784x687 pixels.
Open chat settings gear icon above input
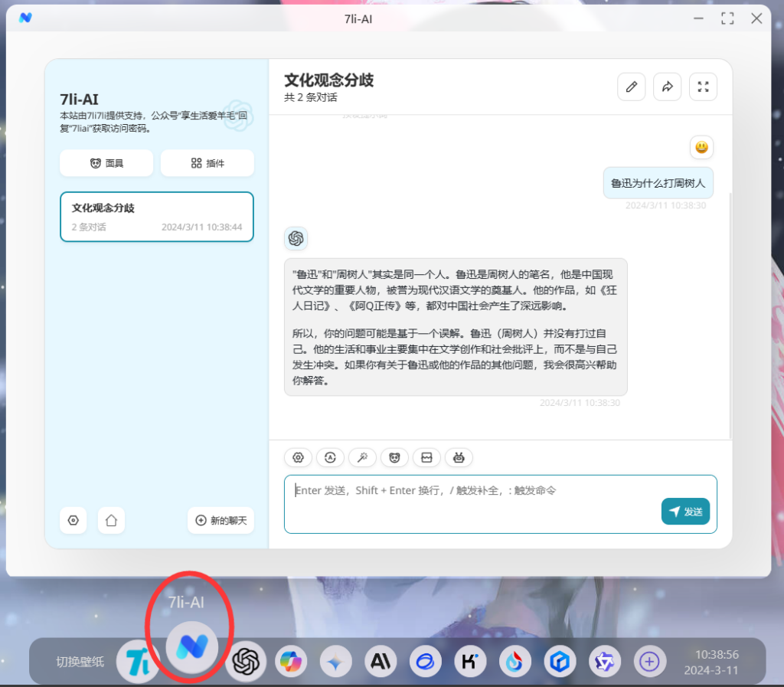click(x=298, y=457)
